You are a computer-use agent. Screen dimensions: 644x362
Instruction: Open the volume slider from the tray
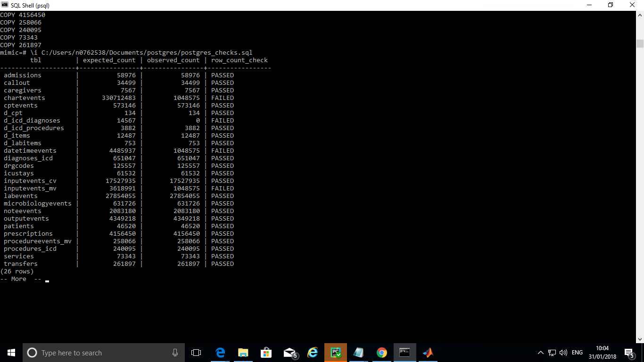click(x=563, y=352)
